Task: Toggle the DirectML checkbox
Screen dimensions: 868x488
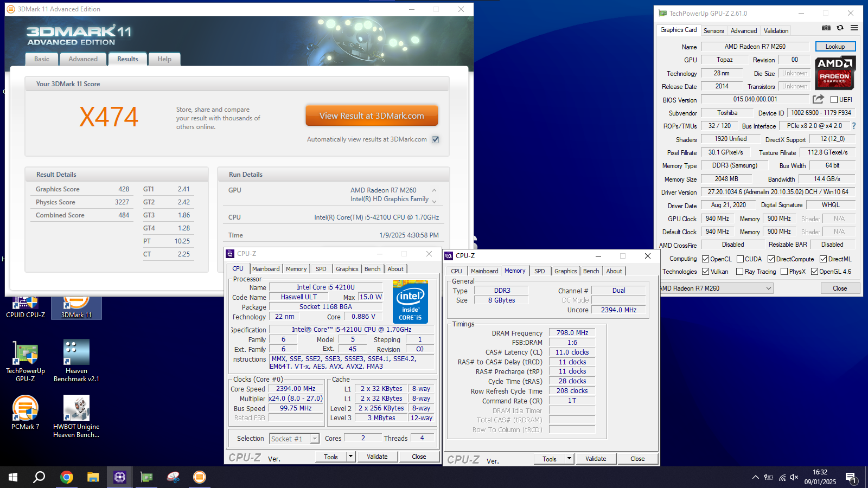Action: (823, 259)
